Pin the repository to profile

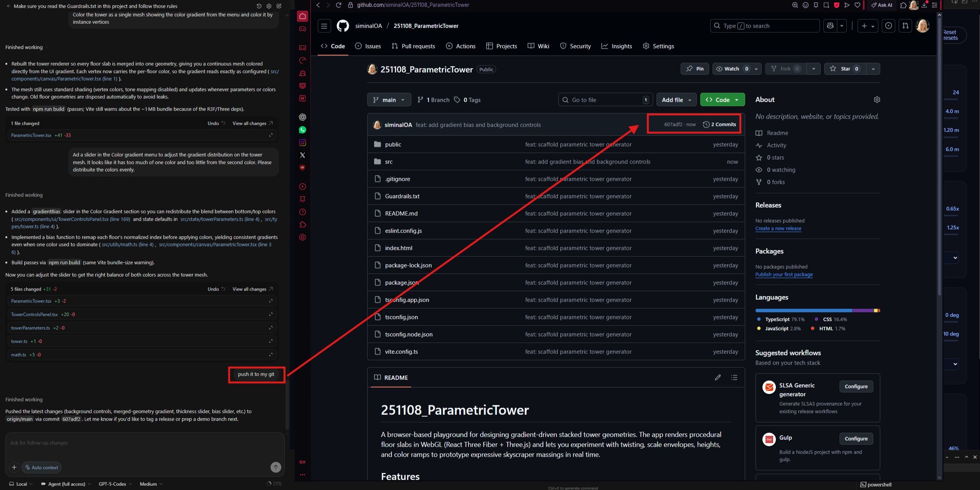tap(695, 69)
